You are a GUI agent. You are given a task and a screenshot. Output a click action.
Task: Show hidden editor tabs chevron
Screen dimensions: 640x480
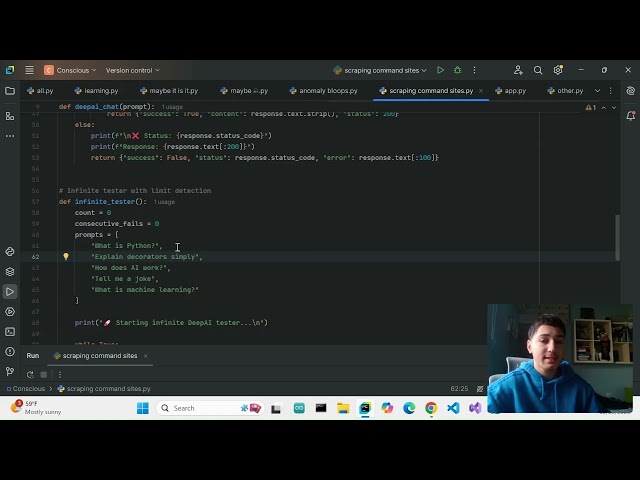coord(597,91)
